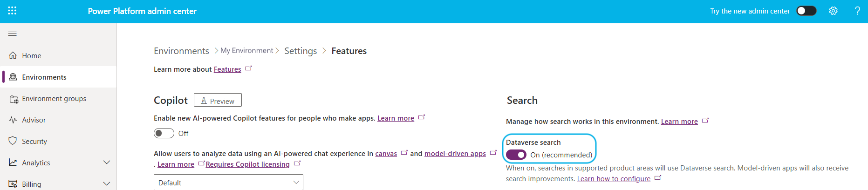Click the Environment groups icon
868x190 pixels.
click(14, 99)
